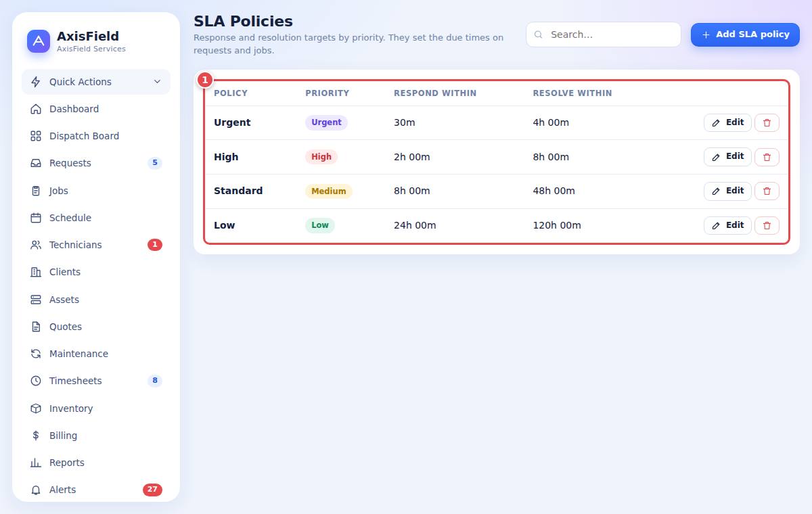The height and width of the screenshot is (514, 812).
Task: Edit the Low policy
Action: click(727, 225)
